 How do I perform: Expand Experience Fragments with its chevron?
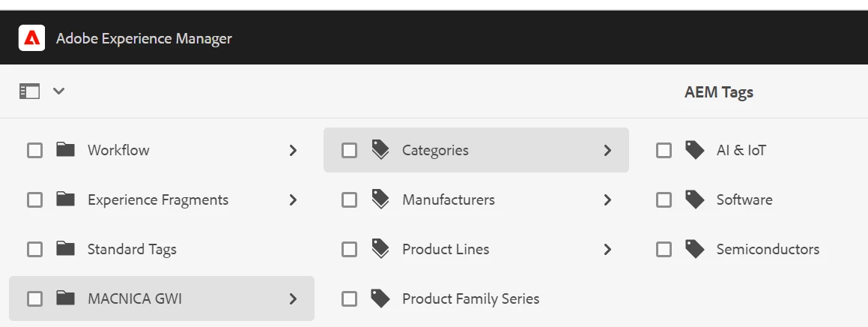293,199
